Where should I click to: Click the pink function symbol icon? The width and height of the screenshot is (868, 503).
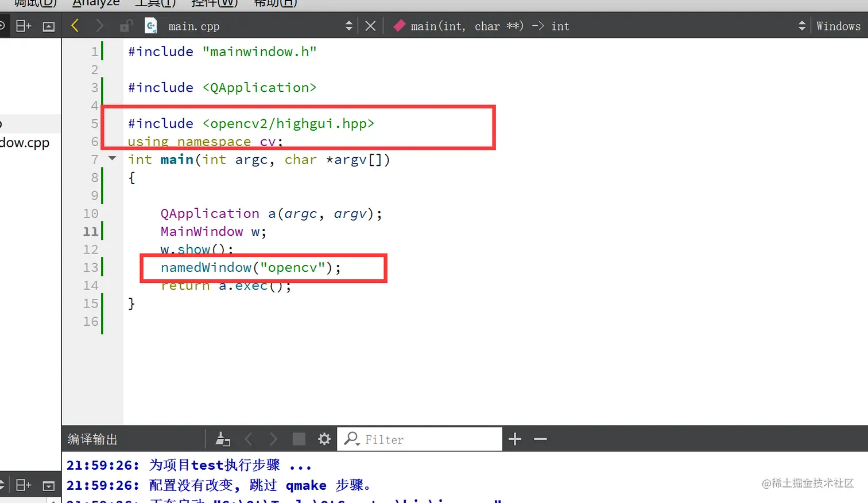[399, 26]
